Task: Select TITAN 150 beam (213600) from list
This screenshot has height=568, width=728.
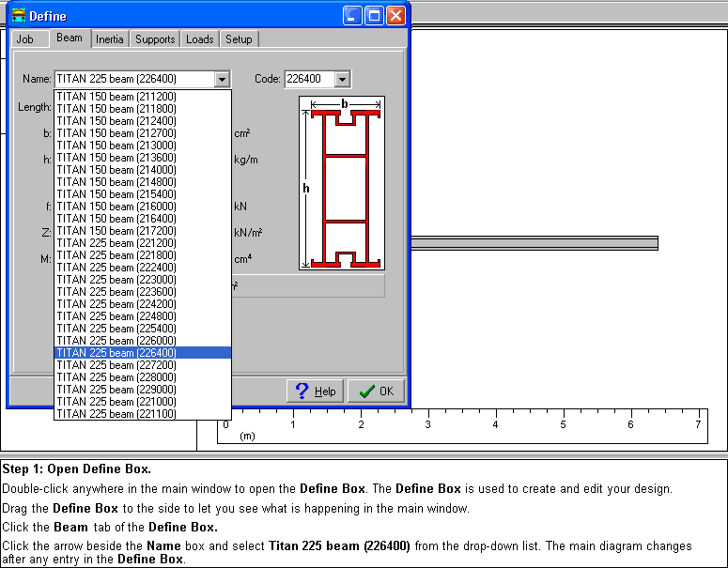Action: tap(116, 158)
